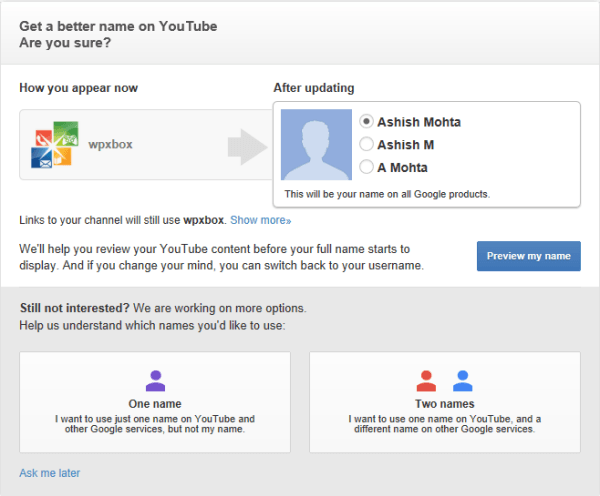Select the Ashish Mohta name option

366,122
